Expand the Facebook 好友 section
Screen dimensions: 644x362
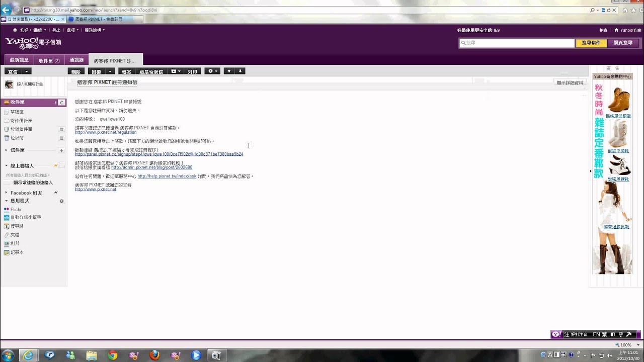[6, 193]
